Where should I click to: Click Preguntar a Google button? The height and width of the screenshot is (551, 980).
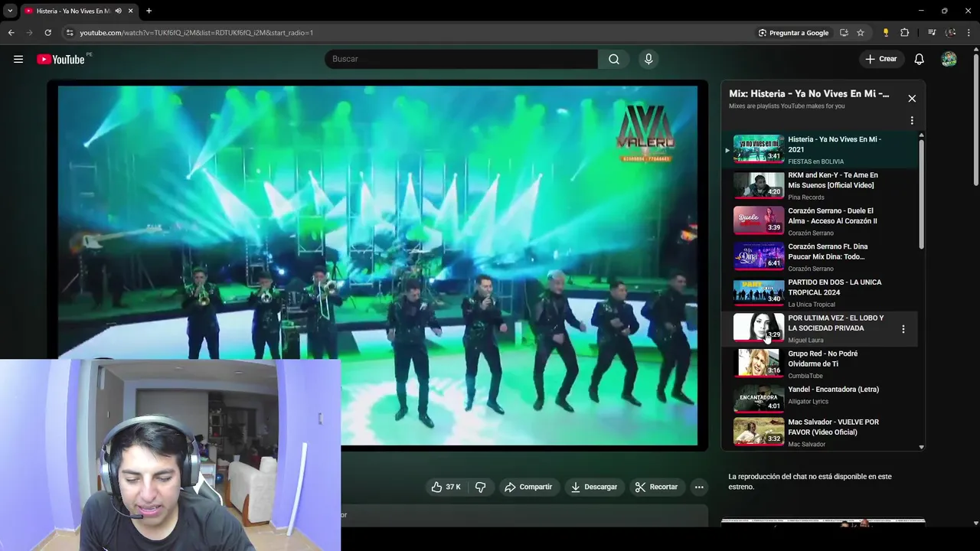tap(793, 33)
